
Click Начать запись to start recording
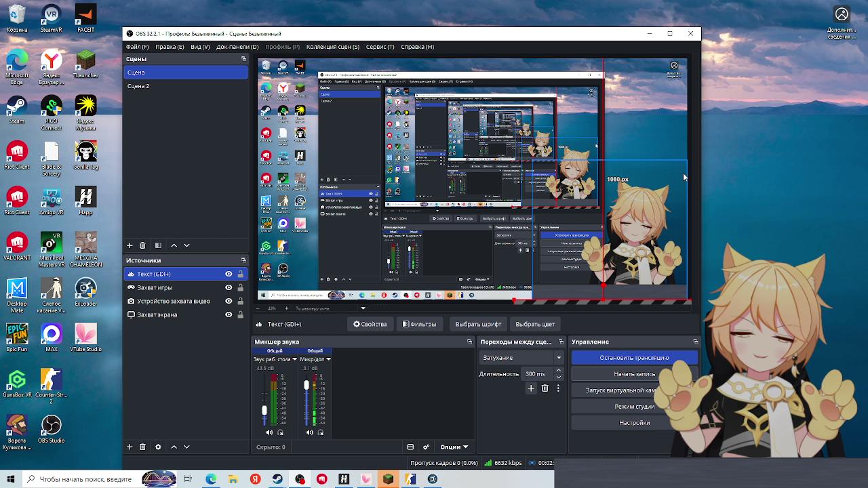tap(634, 374)
